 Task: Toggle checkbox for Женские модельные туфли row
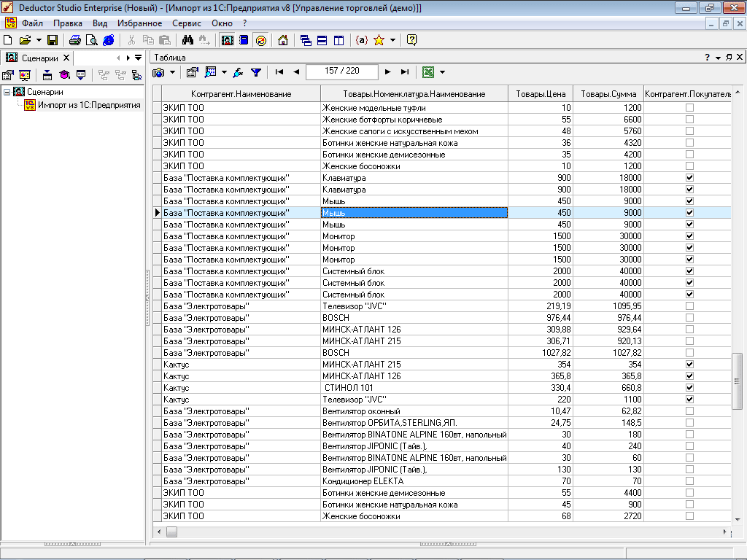pyautogui.click(x=689, y=108)
